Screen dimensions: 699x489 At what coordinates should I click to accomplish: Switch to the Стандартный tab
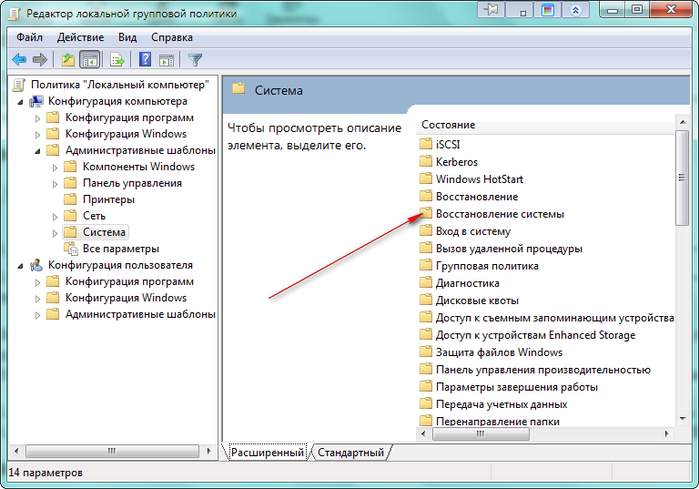pos(350,452)
